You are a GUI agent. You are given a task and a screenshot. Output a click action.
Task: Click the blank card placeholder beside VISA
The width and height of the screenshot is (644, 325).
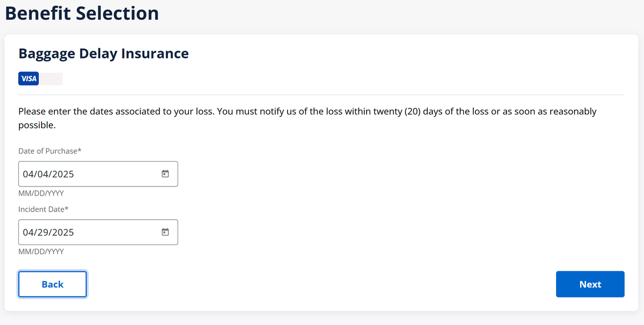[x=52, y=79]
